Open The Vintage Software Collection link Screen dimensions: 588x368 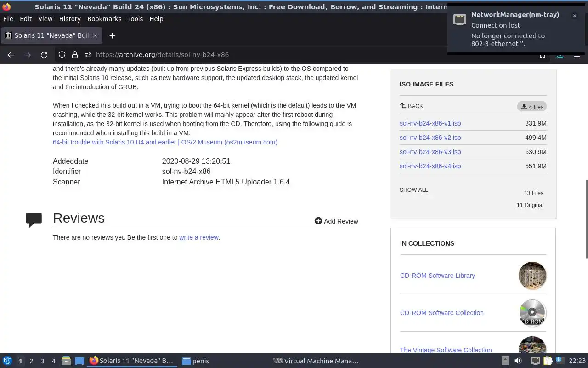click(x=446, y=350)
